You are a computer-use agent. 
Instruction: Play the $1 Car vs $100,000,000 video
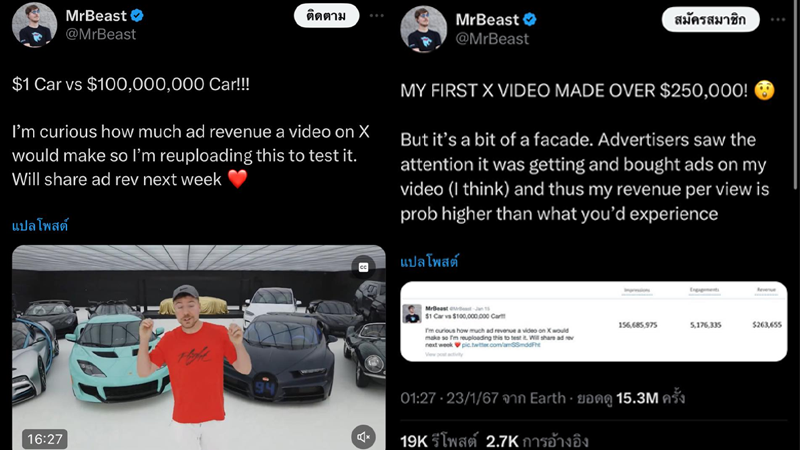click(198, 347)
